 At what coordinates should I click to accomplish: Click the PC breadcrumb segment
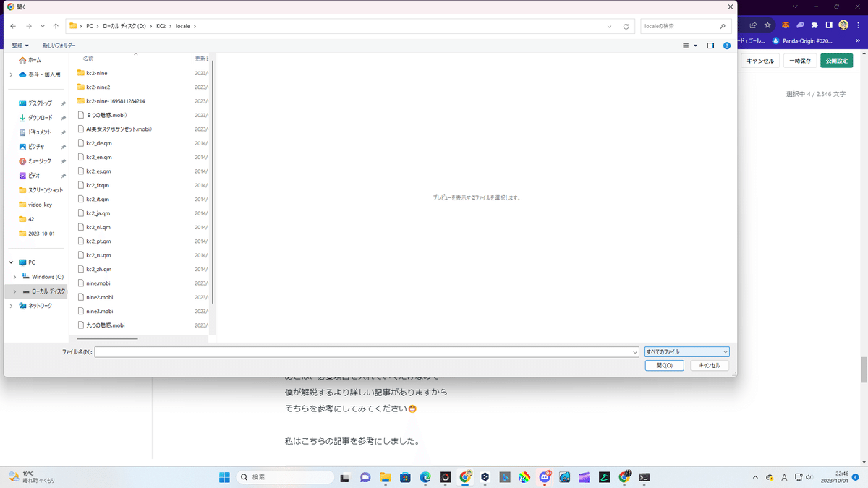click(90, 27)
